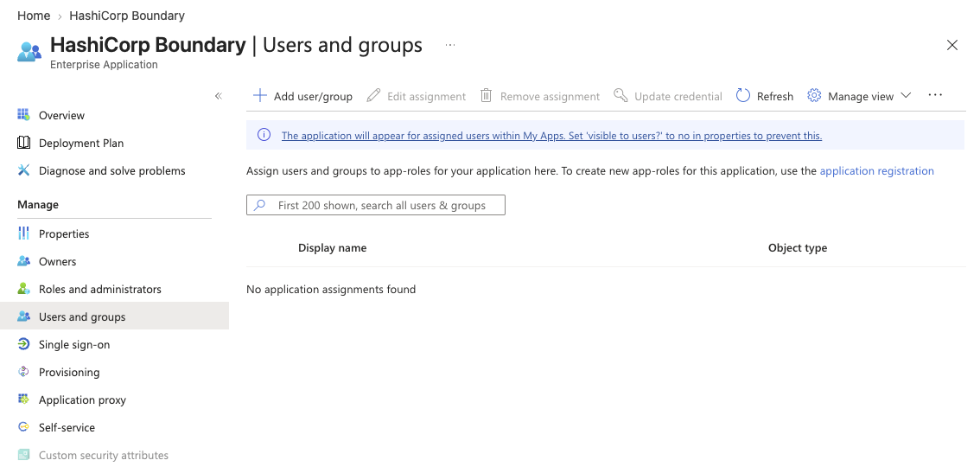This screenshot has width=980, height=473.
Task: Click the Single sign-on arrow icon
Action: 23,344
